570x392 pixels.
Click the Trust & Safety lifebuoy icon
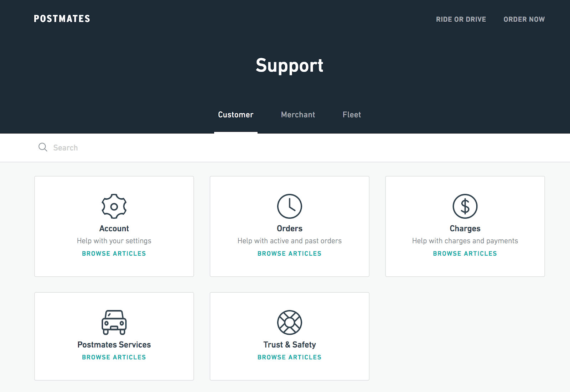click(x=290, y=322)
